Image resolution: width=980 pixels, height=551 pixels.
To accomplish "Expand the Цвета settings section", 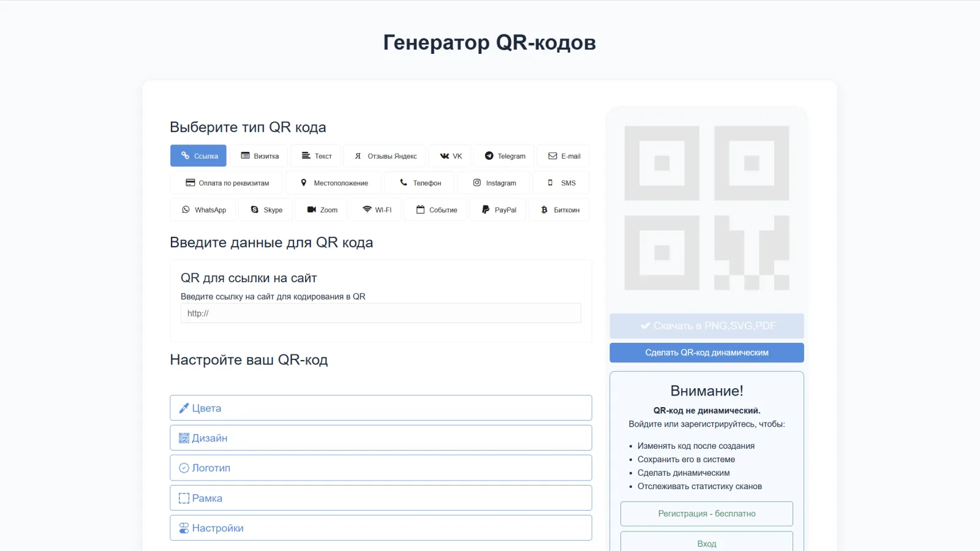I will coord(380,407).
